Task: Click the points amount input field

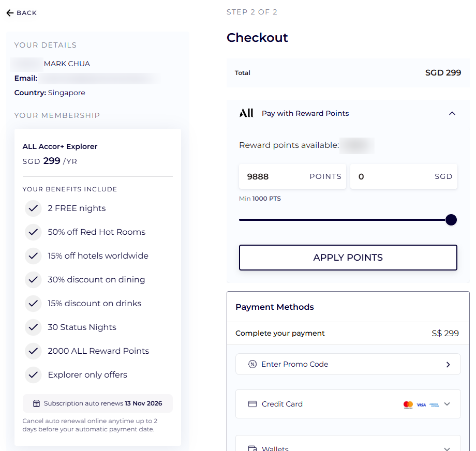Action: tap(274, 176)
